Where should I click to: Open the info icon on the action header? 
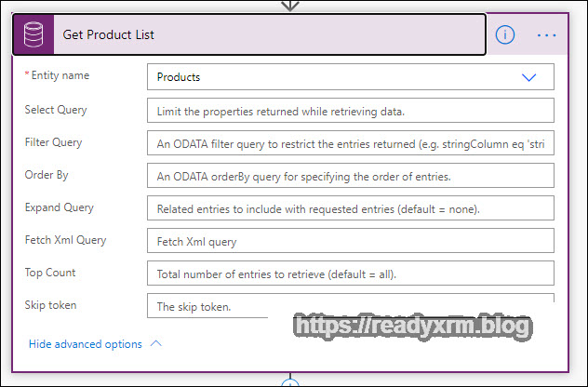(505, 35)
